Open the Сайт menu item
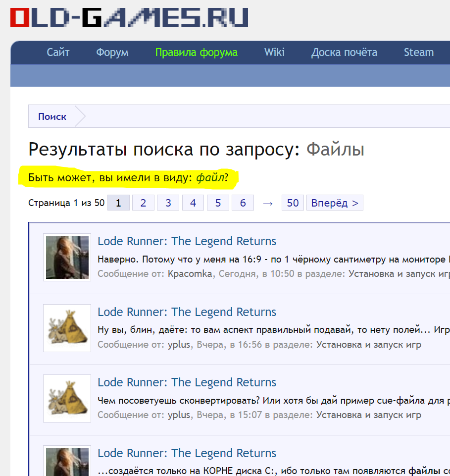450x476 pixels. [x=58, y=52]
